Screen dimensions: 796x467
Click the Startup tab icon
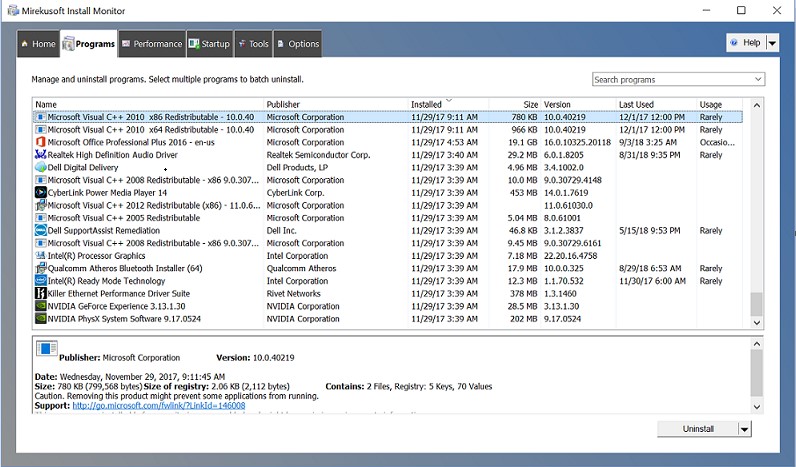coord(194,44)
